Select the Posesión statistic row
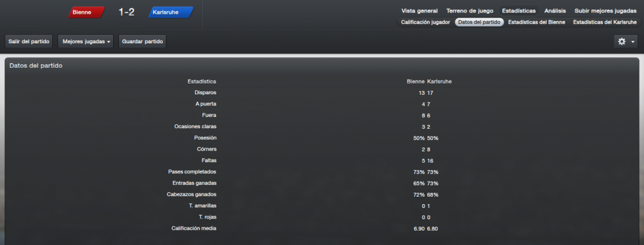644x245 pixels. (x=322, y=138)
